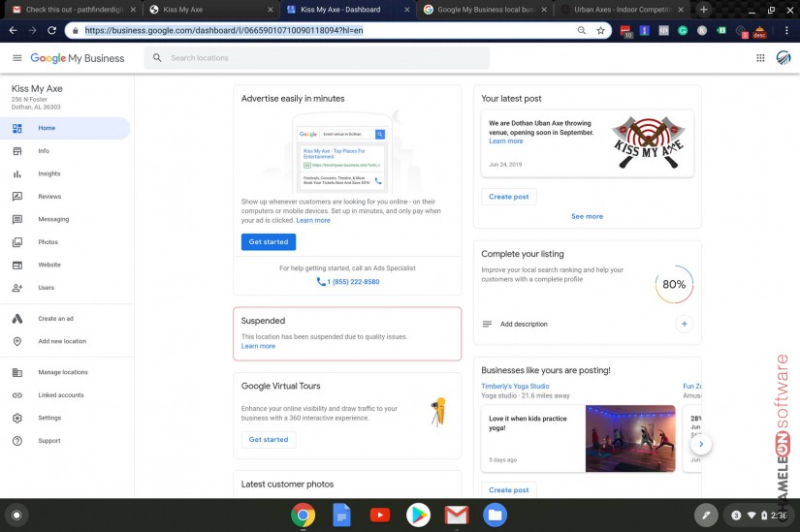Click the Google My Business logo
This screenshot has height=532, width=800.
point(77,58)
